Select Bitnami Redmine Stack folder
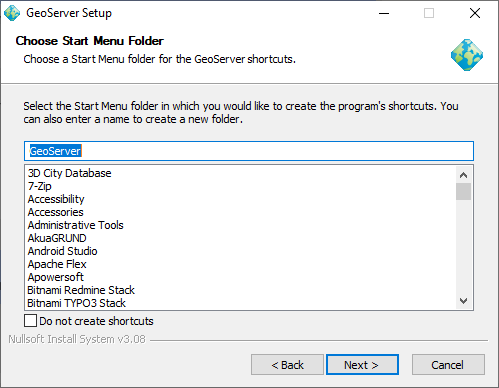This screenshot has height=388, width=499. (x=81, y=290)
